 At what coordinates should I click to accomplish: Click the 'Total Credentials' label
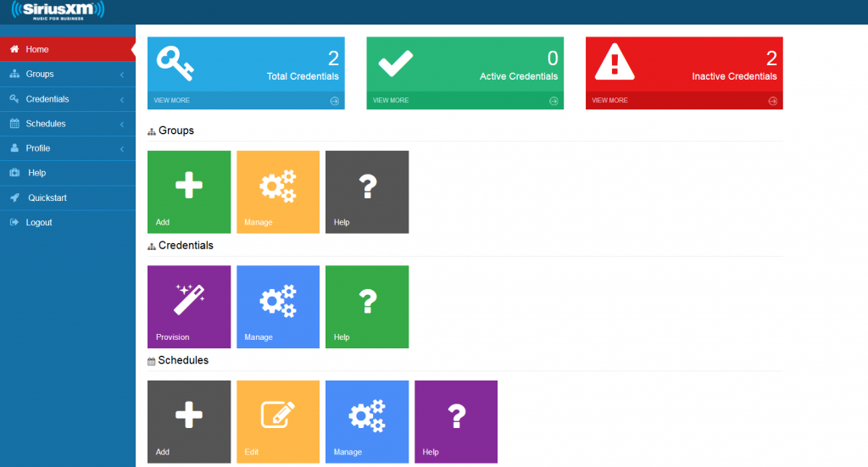pyautogui.click(x=303, y=76)
